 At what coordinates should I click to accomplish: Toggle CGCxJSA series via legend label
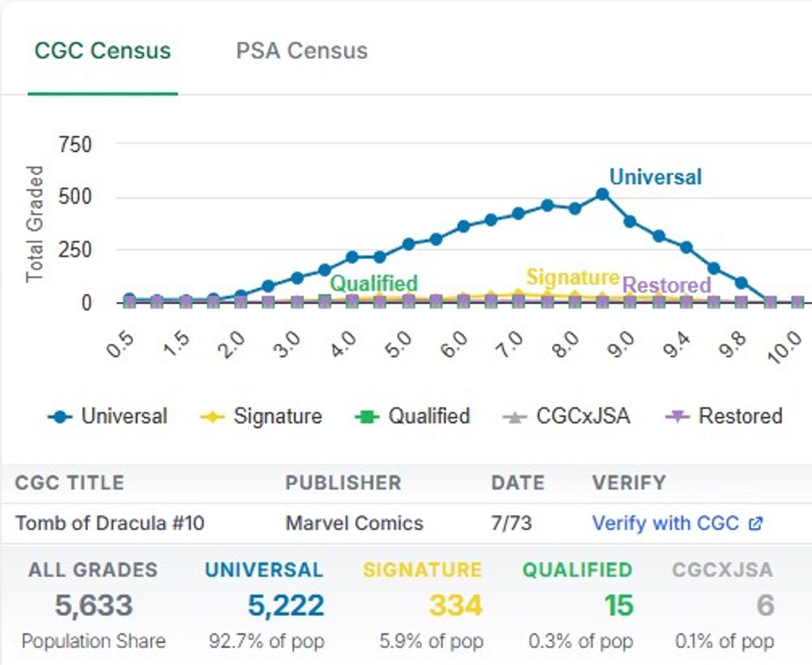tap(582, 416)
